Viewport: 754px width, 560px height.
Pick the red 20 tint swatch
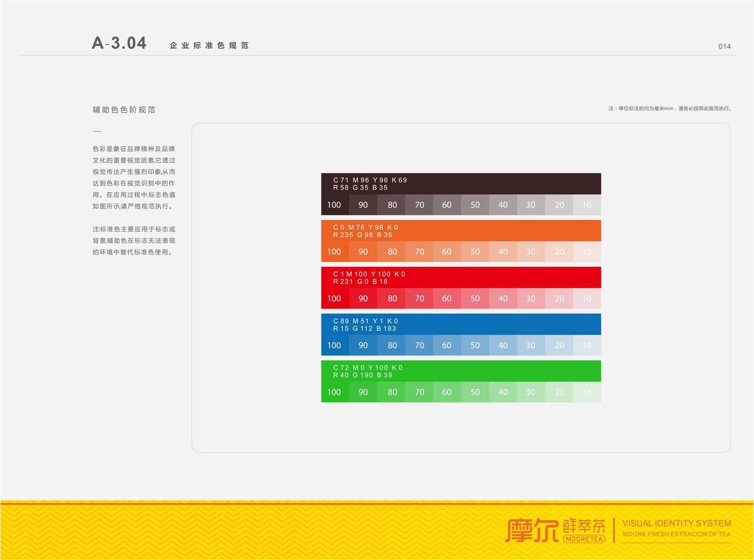[559, 298]
